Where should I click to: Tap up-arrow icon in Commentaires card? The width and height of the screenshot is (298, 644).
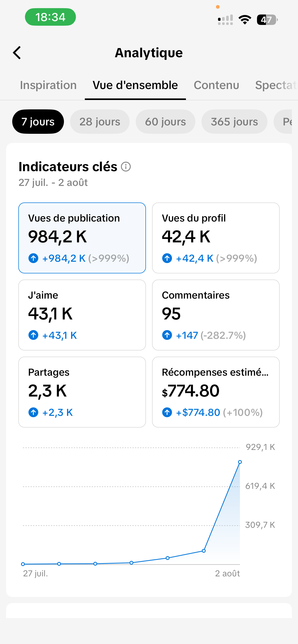pos(167,335)
